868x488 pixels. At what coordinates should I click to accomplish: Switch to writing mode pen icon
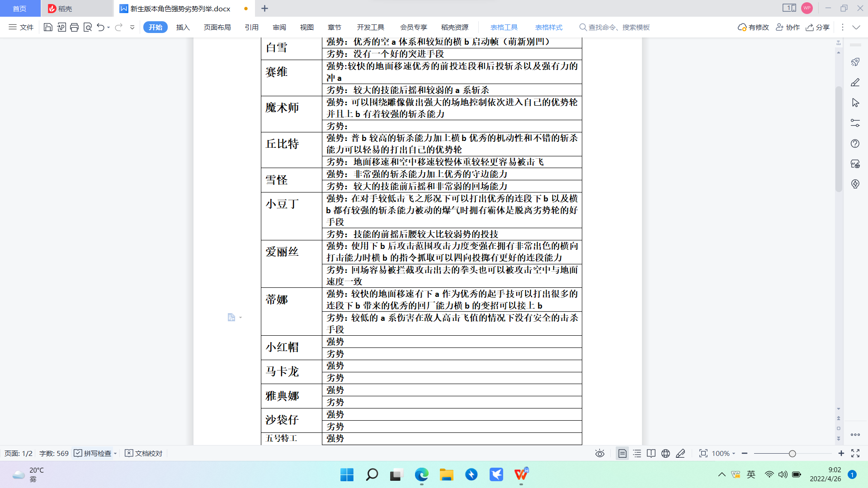[x=680, y=453]
